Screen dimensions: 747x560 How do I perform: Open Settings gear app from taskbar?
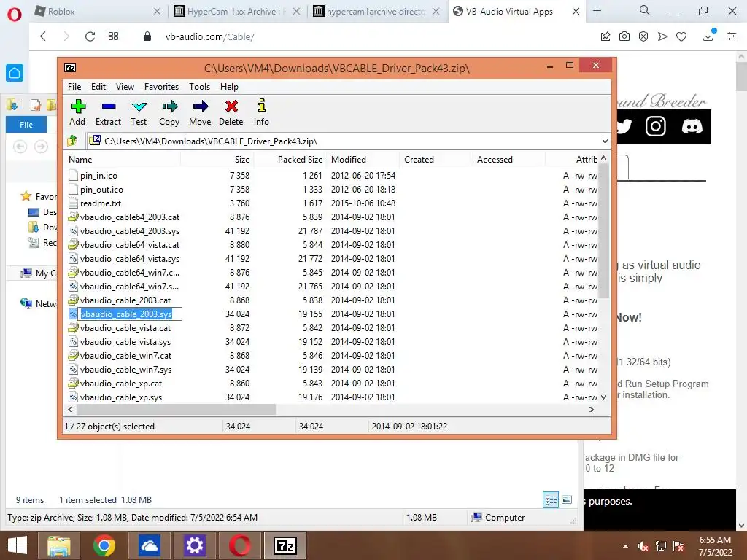tap(194, 545)
